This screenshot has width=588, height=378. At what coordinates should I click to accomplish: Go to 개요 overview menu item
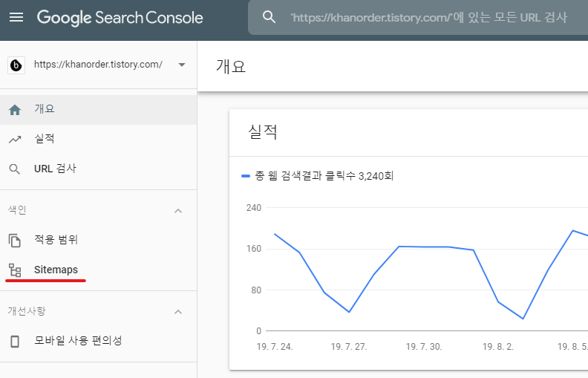[98, 109]
